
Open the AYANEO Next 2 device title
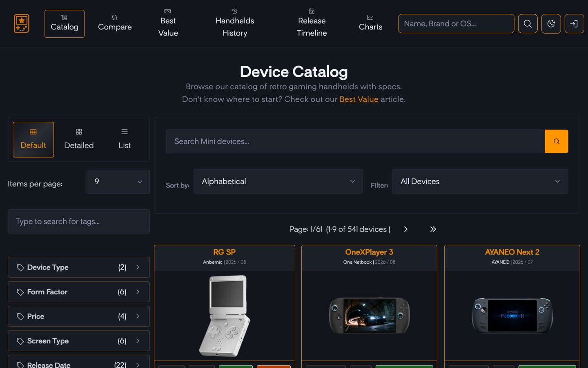click(x=512, y=252)
